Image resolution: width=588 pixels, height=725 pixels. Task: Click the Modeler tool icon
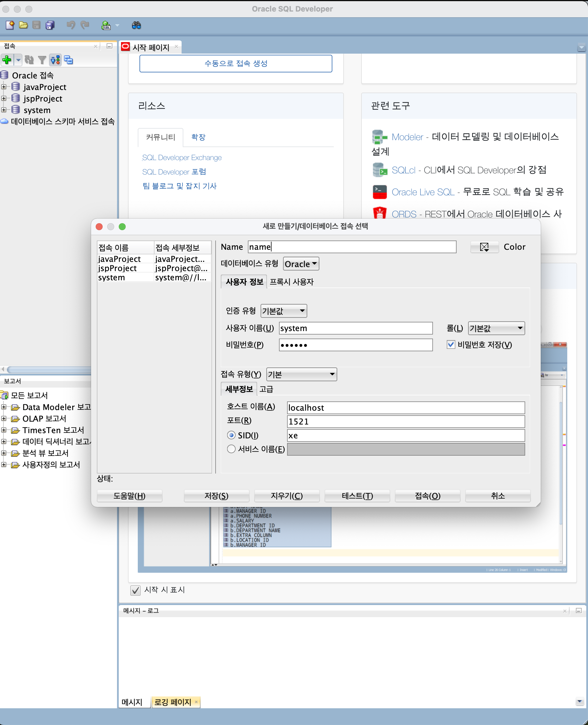[x=379, y=137]
